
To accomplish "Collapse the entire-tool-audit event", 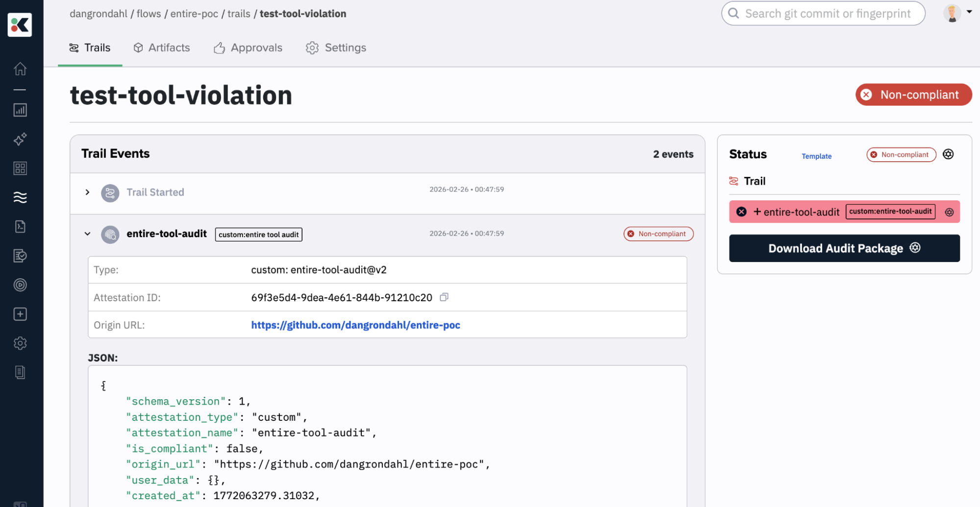I will coord(87,234).
